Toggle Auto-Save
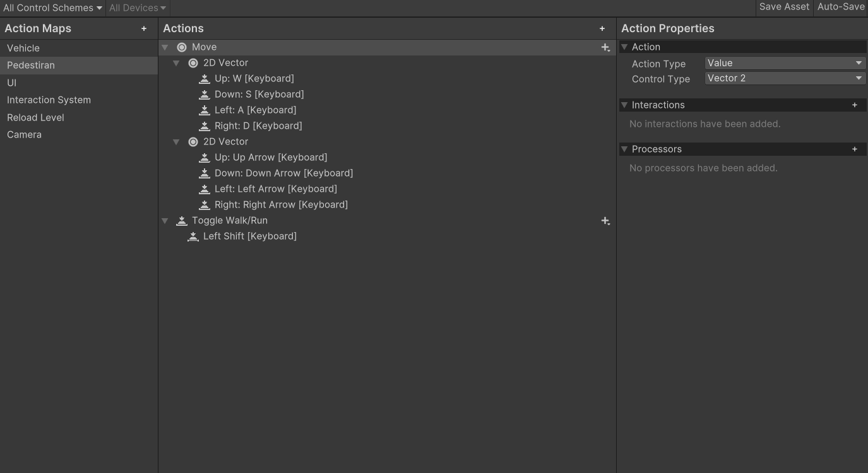This screenshot has height=473, width=868. pos(841,7)
